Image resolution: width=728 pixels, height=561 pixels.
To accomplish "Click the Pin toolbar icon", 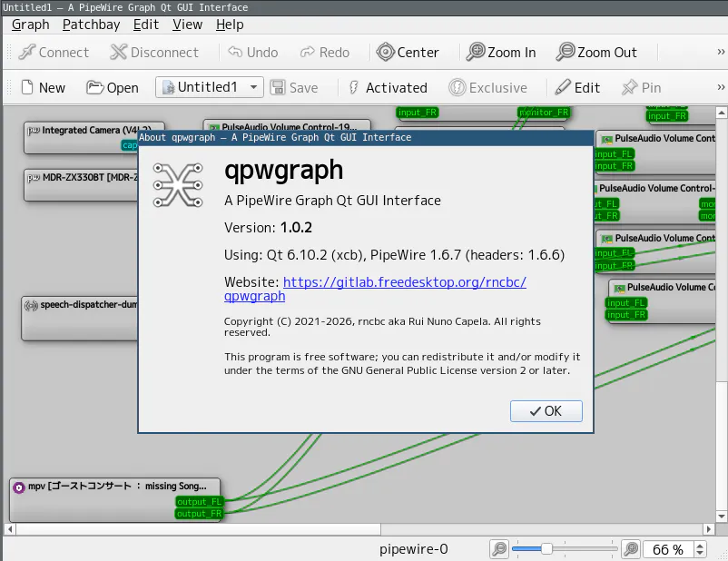I will coord(630,87).
